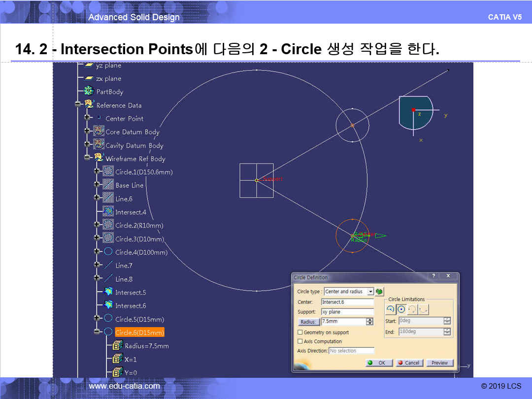Select the Radius=7.5mm parameter icon

click(117, 345)
